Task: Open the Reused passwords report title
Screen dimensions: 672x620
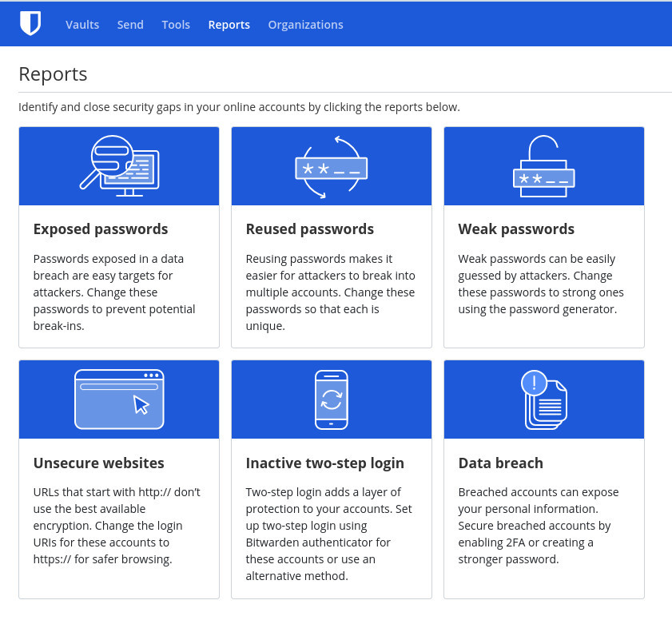Action: (x=309, y=229)
